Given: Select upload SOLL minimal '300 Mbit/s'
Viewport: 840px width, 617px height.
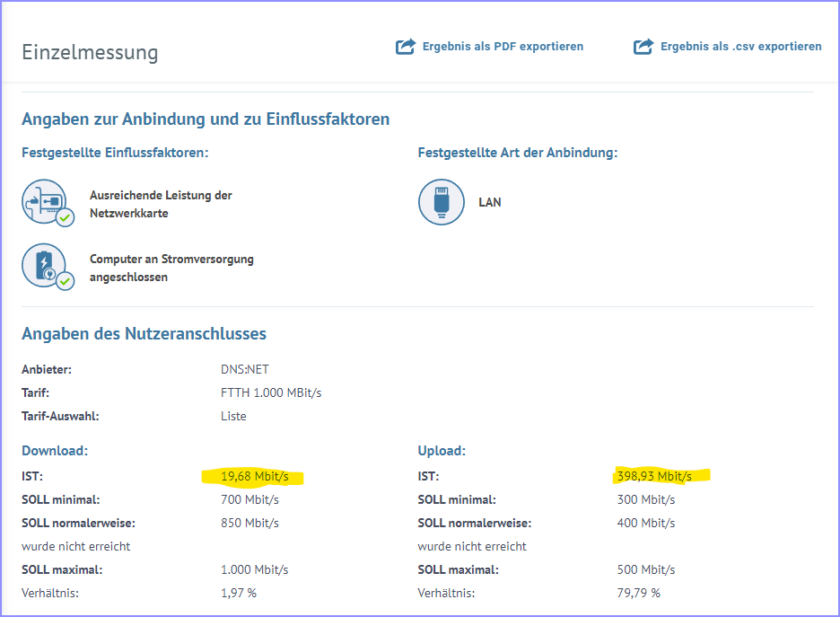Looking at the screenshot, I should (646, 499).
